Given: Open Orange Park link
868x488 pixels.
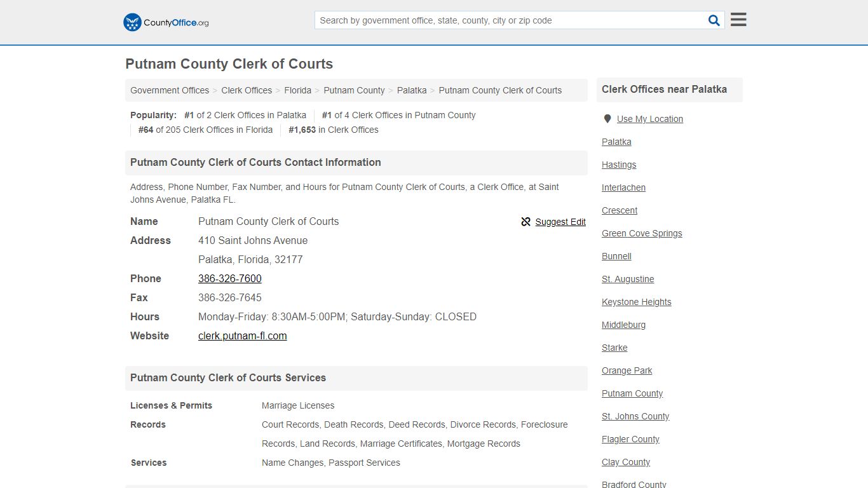Looking at the screenshot, I should 627,370.
